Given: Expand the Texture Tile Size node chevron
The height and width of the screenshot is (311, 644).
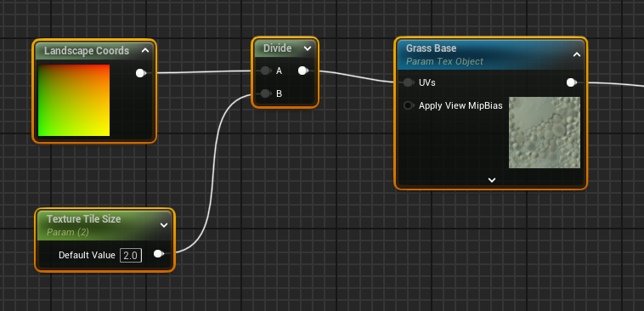Looking at the screenshot, I should pos(164,225).
